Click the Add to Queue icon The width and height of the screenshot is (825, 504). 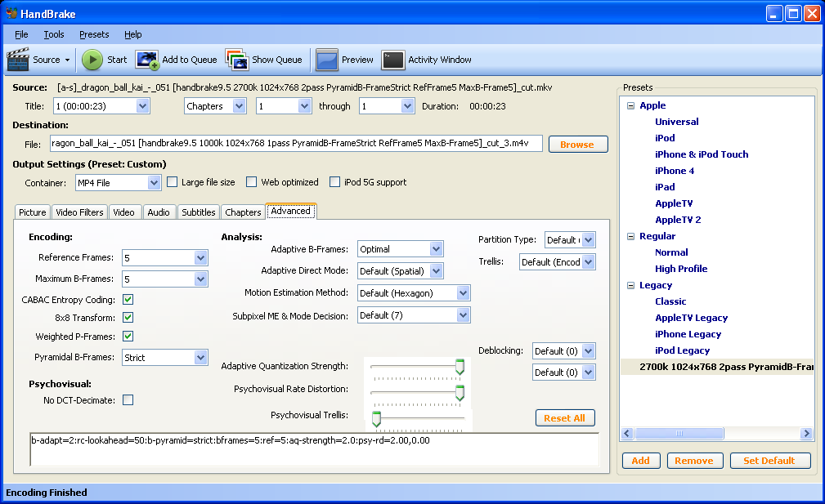(x=147, y=60)
